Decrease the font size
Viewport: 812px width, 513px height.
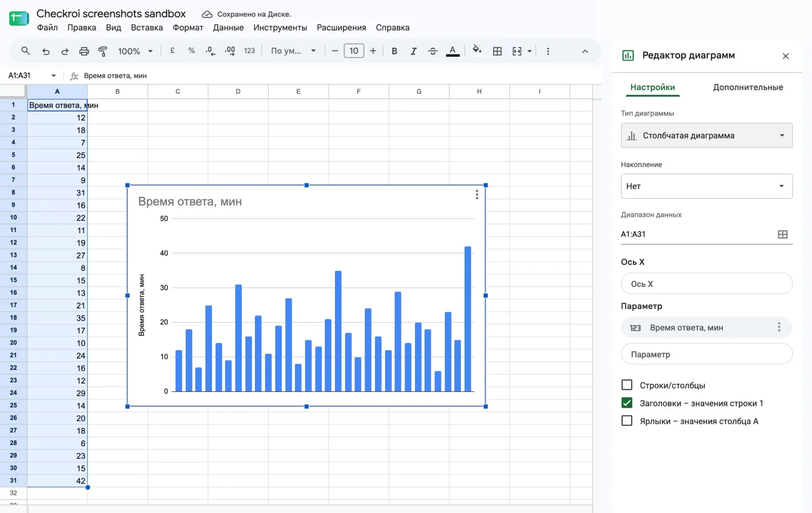[335, 51]
